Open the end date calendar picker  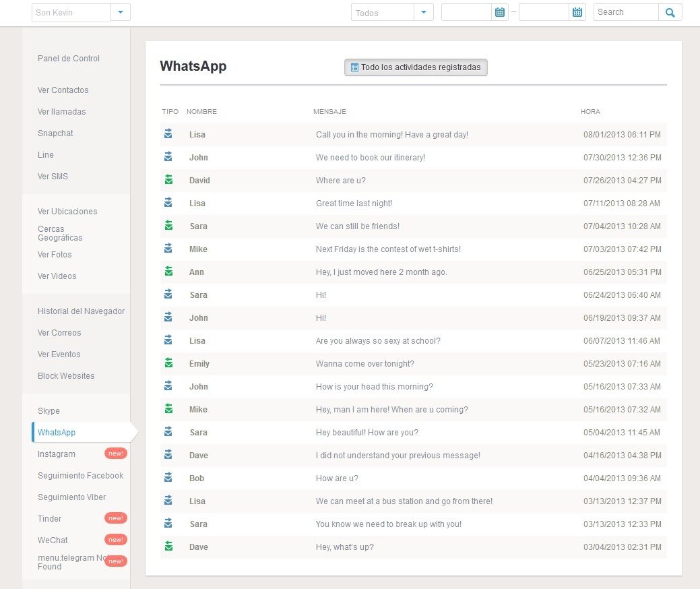point(577,13)
